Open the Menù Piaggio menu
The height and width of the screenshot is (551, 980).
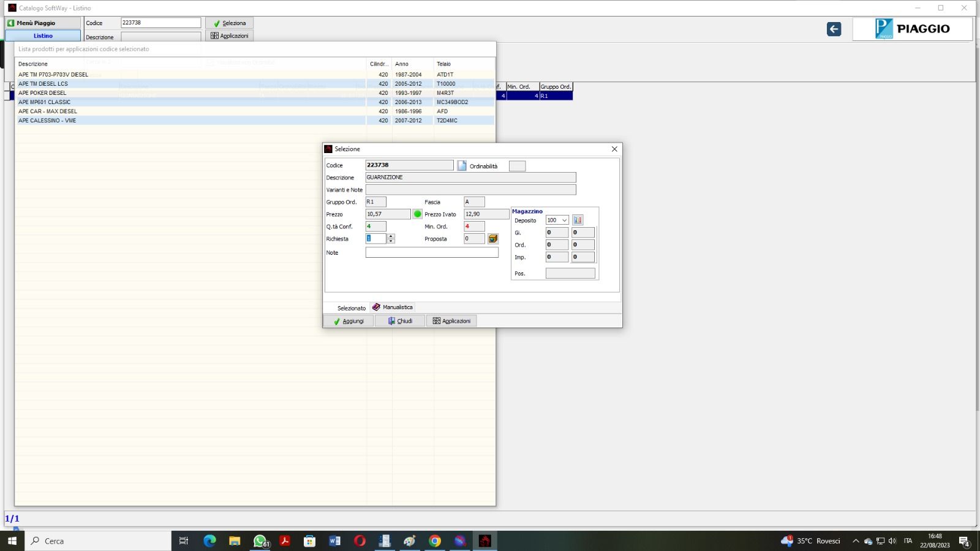coord(43,23)
